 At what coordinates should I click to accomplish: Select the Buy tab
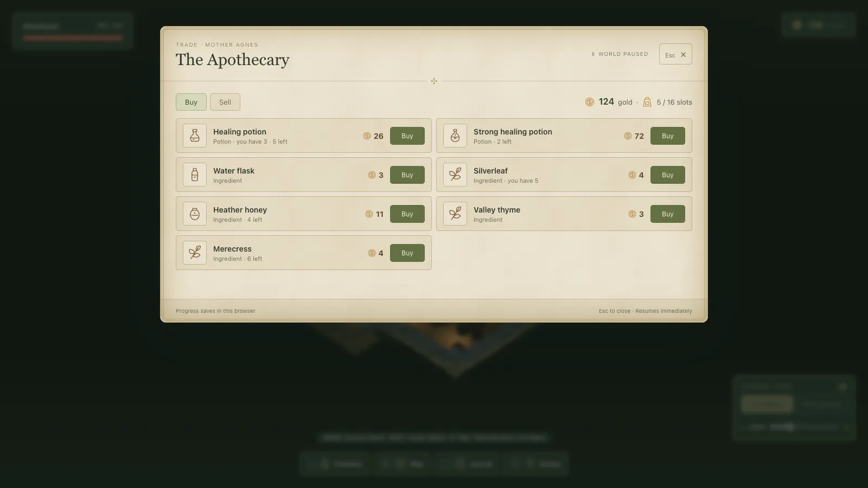tap(191, 102)
